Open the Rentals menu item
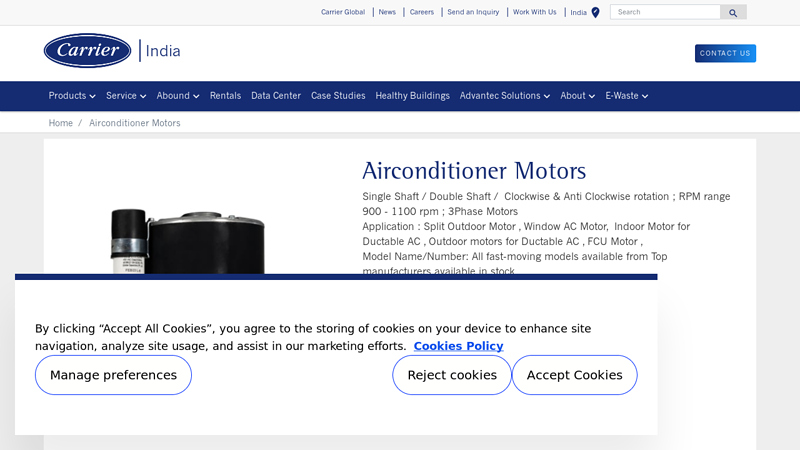This screenshot has width=800, height=450. [225, 96]
